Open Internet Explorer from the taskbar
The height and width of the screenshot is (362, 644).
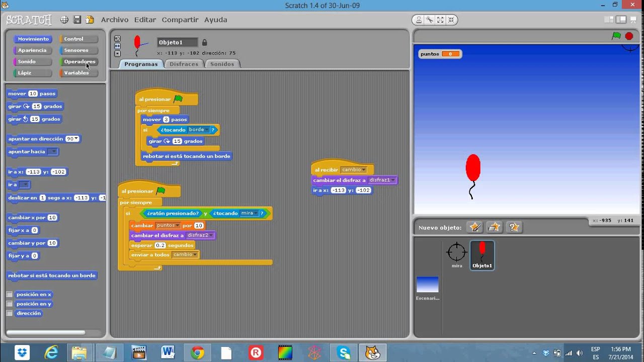(x=51, y=353)
